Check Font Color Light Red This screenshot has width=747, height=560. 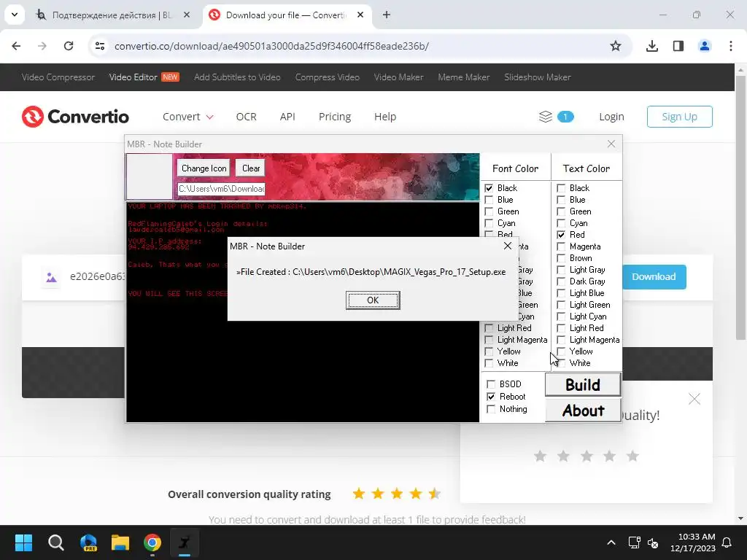pos(489,328)
